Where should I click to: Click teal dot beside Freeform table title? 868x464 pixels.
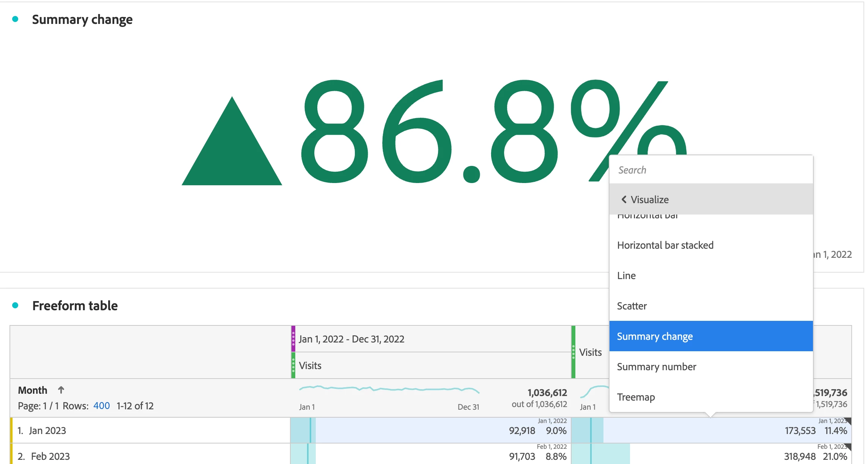coord(15,305)
